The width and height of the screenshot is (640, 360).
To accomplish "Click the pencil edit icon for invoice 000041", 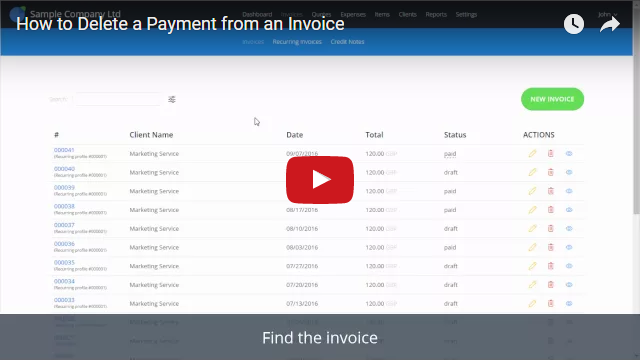I will [532, 153].
